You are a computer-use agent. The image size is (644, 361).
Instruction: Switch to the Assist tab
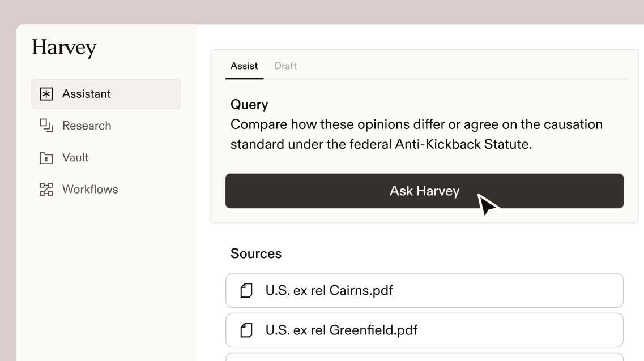244,66
